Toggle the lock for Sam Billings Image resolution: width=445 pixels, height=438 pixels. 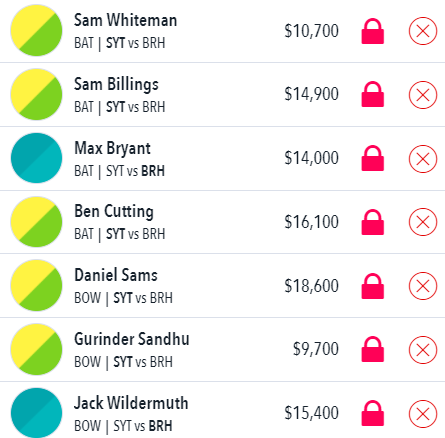373,94
